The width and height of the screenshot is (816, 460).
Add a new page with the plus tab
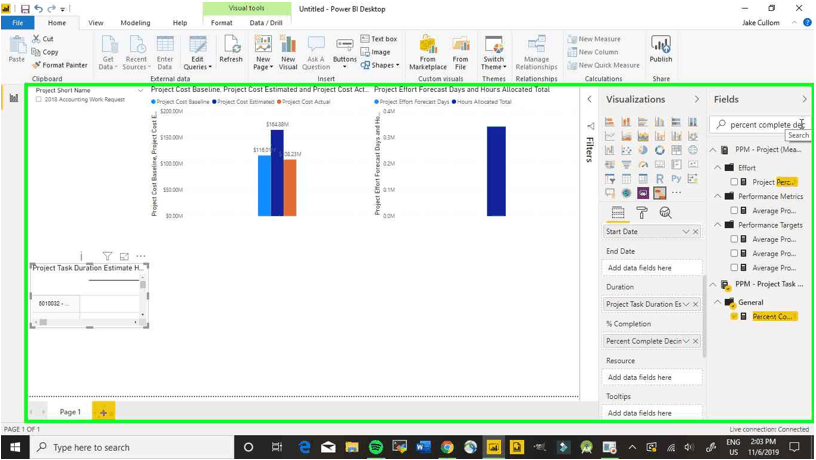point(104,413)
